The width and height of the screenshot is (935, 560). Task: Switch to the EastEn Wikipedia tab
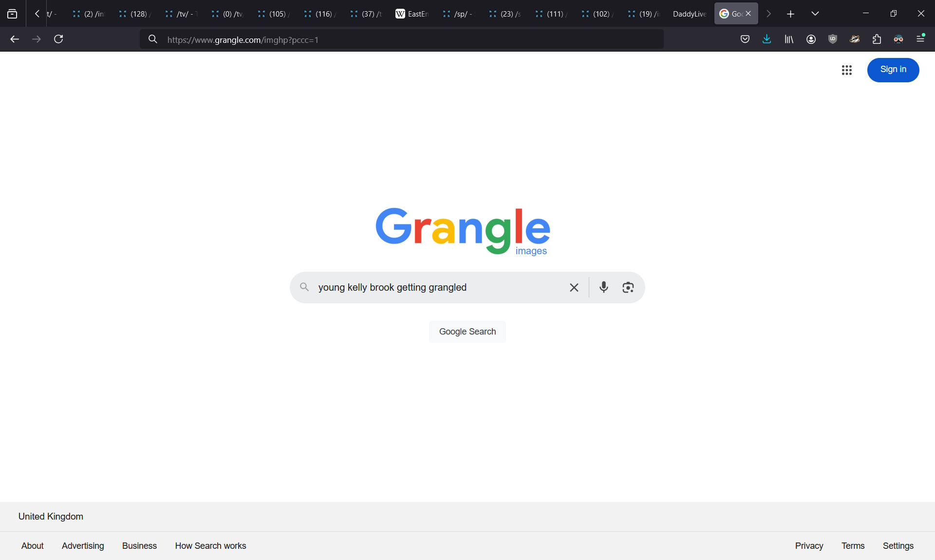click(x=411, y=14)
